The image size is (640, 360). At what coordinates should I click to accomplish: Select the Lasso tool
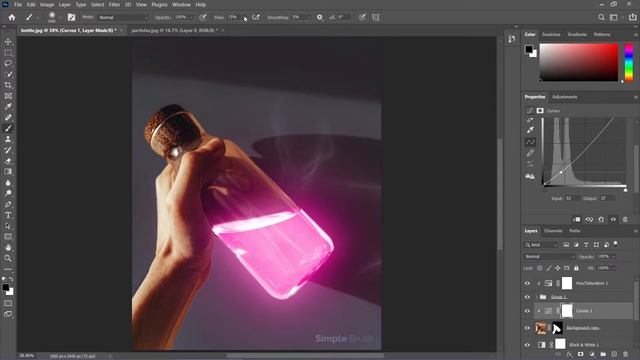[8, 64]
